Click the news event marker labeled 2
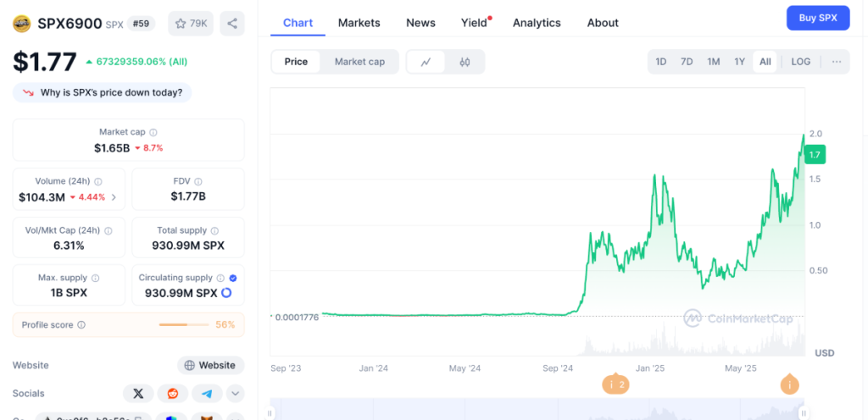 (x=615, y=384)
